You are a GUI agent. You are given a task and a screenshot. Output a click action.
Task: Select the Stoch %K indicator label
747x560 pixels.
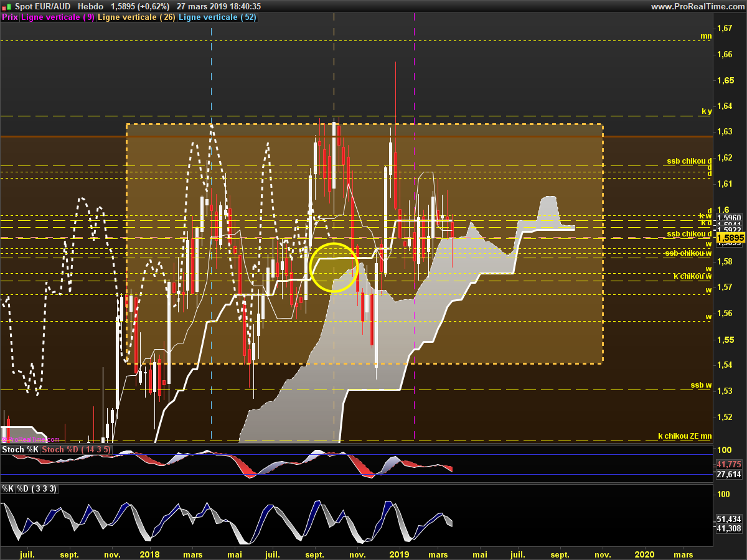pos(21,449)
